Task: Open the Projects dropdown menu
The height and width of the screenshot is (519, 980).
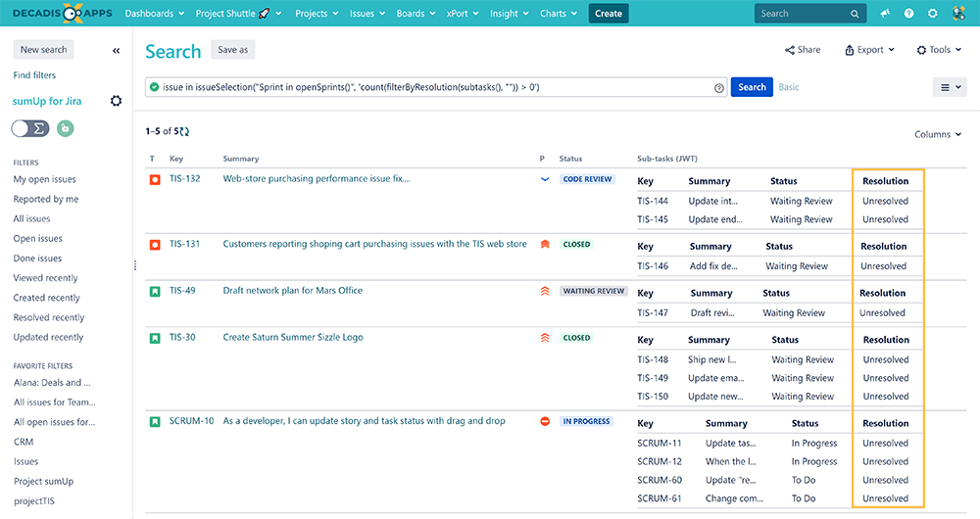Action: click(317, 13)
